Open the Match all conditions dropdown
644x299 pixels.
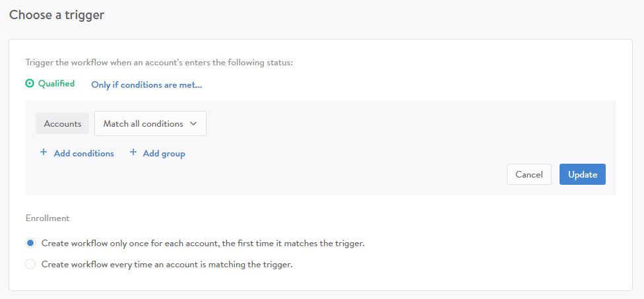coord(150,123)
